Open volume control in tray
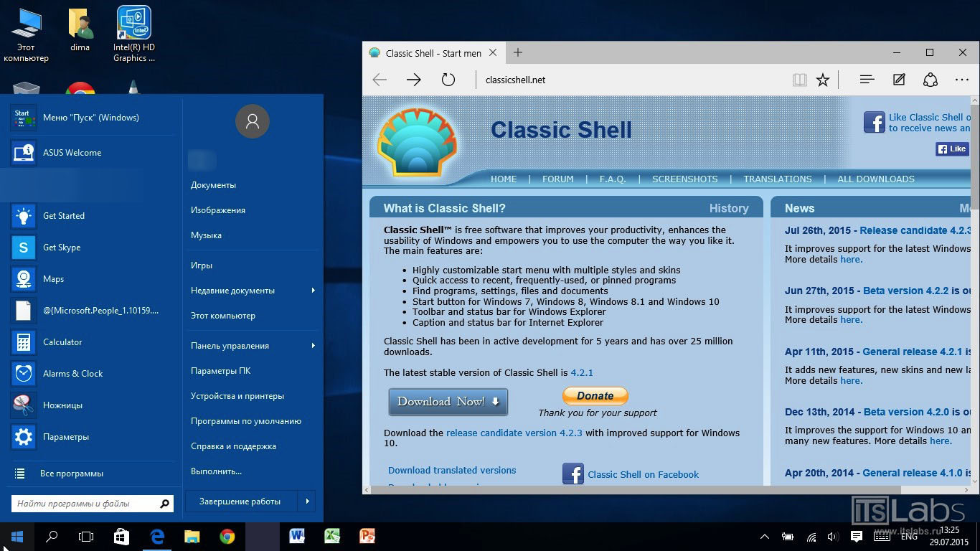This screenshot has height=551, width=980. 832,537
